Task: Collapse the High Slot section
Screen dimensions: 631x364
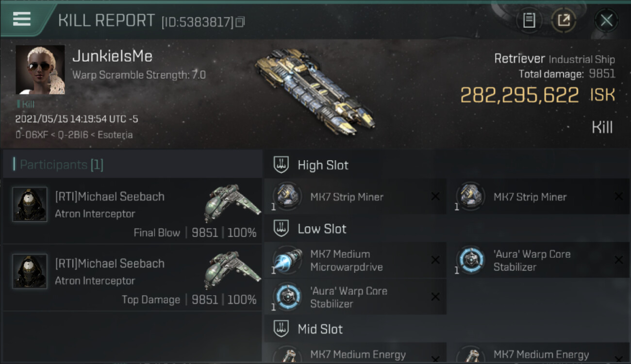Action: point(281,165)
